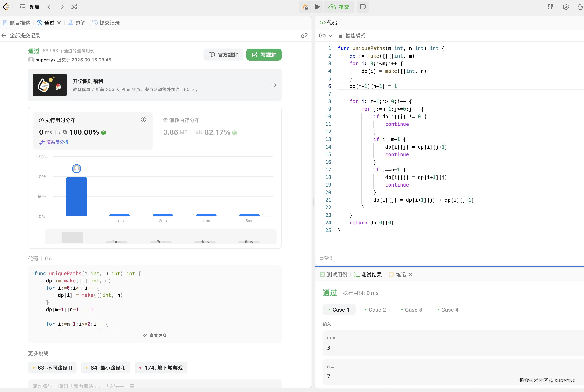
Task: Open 开学限时福利 promotion arrow
Action: pyautogui.click(x=274, y=85)
